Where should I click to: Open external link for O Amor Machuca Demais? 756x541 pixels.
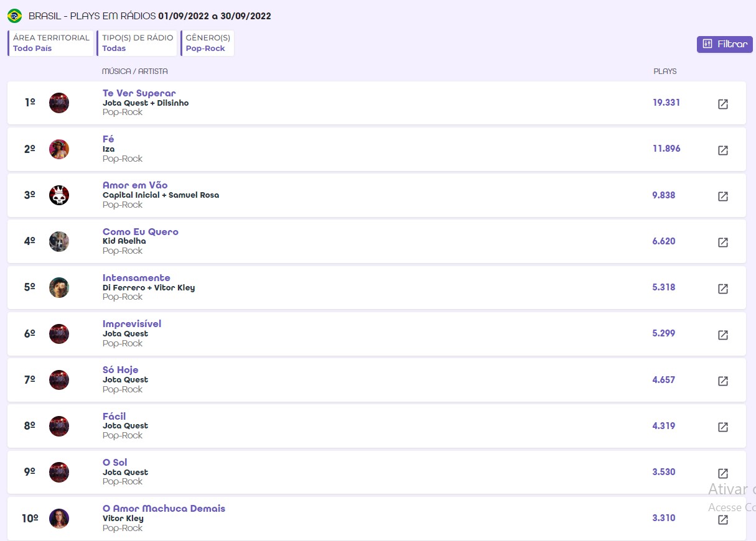tap(723, 520)
